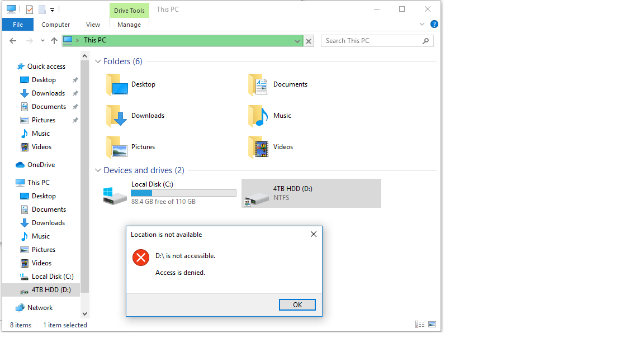Switch to large icons view icon
The height and width of the screenshot is (362, 644).
tap(432, 324)
